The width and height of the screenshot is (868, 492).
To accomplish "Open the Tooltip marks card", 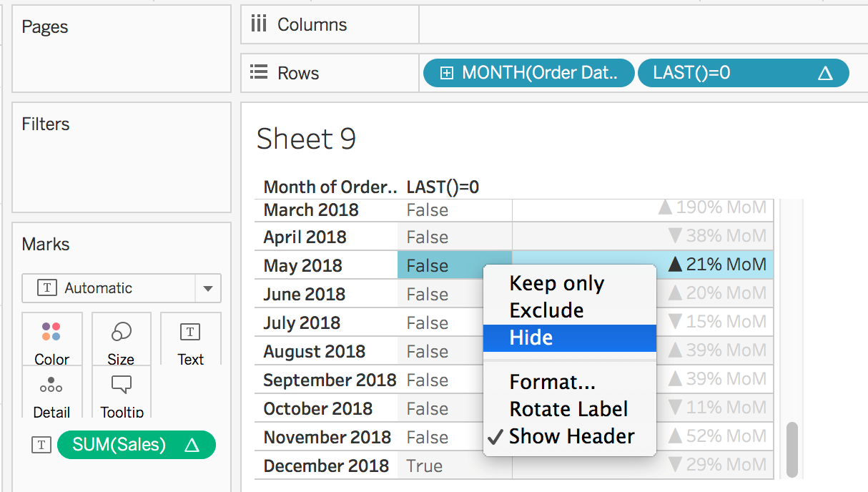I will pyautogui.click(x=122, y=386).
